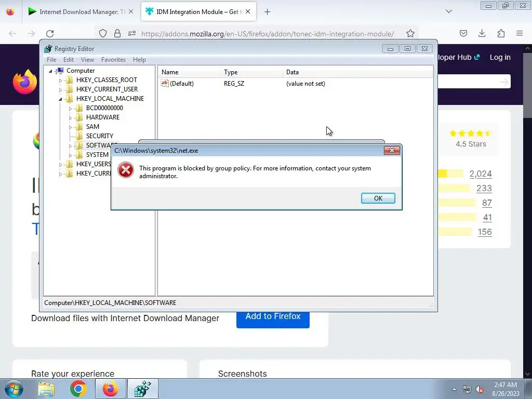Viewport: 532px width, 399px height.
Task: Open the File menu in Registry Editor
Action: pos(51,60)
